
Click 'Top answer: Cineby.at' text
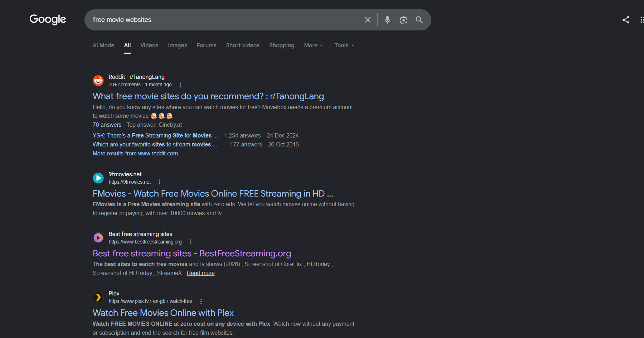(x=154, y=125)
